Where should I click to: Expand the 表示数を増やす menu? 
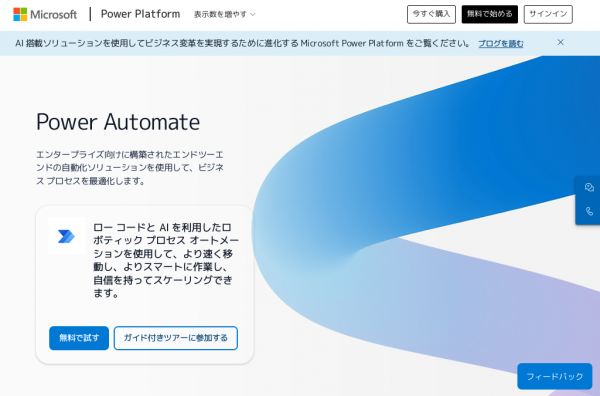[x=224, y=15]
